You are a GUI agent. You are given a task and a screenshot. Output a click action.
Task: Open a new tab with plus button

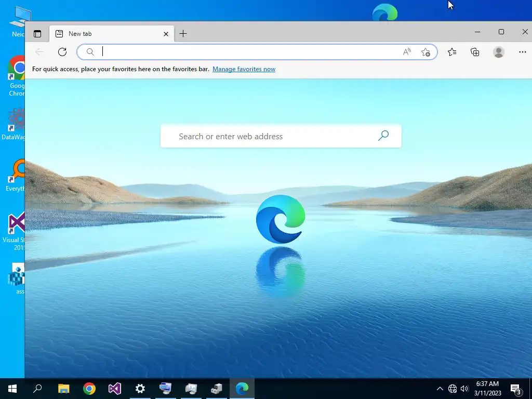point(183,34)
